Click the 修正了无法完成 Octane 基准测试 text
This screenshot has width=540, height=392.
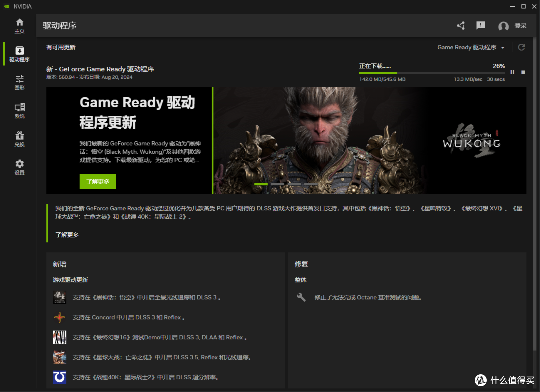click(368, 297)
